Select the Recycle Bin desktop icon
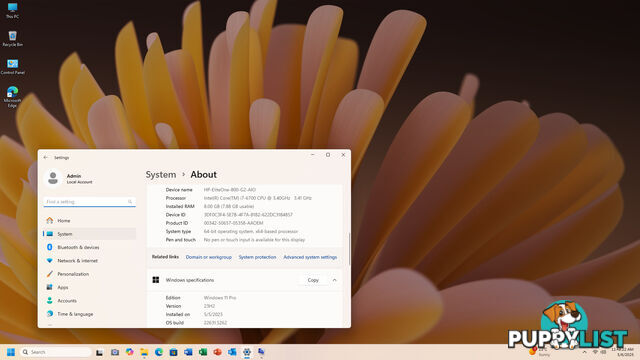 coord(12,39)
